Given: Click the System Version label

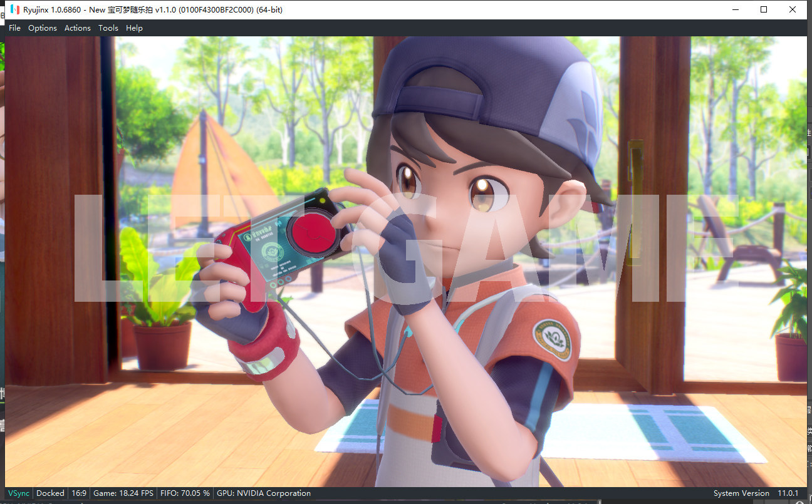Looking at the screenshot, I should click(x=741, y=493).
